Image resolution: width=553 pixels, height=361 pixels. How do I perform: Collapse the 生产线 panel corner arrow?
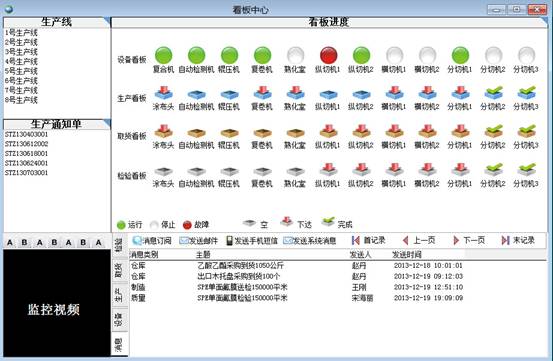107,21
